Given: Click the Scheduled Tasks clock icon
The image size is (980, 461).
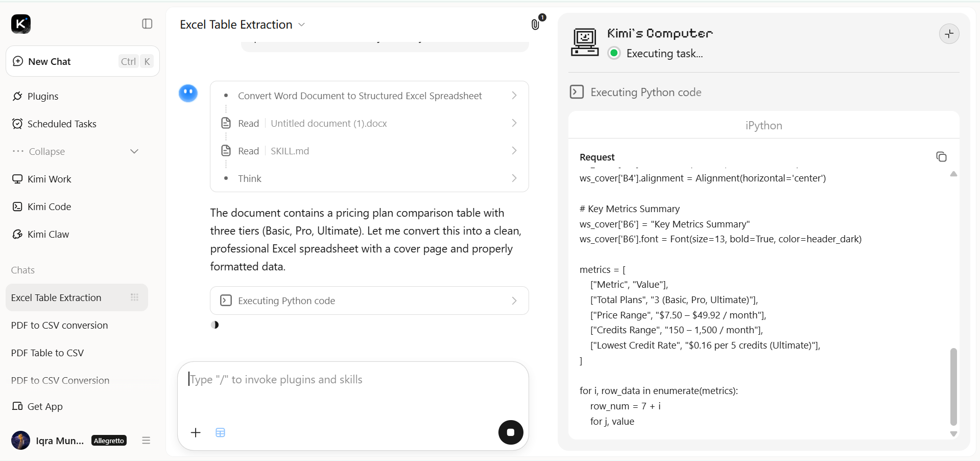Looking at the screenshot, I should coord(17,124).
